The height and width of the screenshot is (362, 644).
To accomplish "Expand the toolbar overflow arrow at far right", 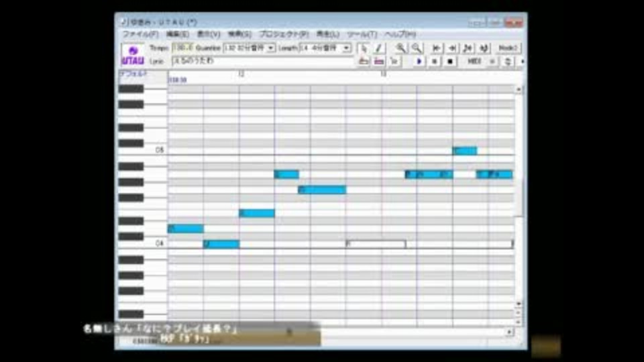I will pyautogui.click(x=522, y=61).
